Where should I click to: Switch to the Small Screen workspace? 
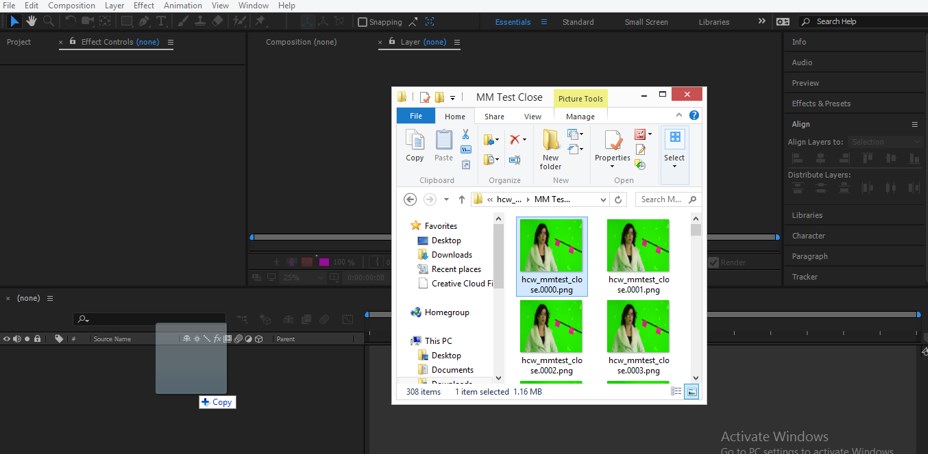pos(646,22)
